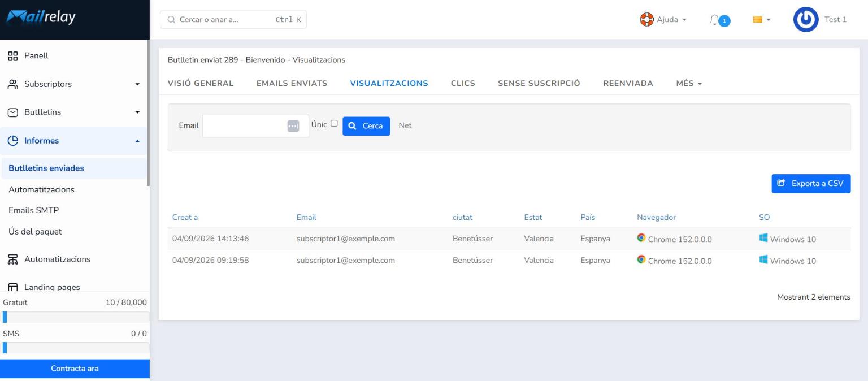Click the Panell dashboard icon
The image size is (868, 381).
(x=12, y=56)
